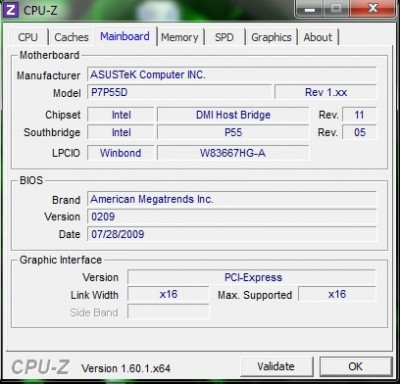The width and height of the screenshot is (400, 384).
Task: Click the southbridge Intel vendor field
Action: pos(121,133)
